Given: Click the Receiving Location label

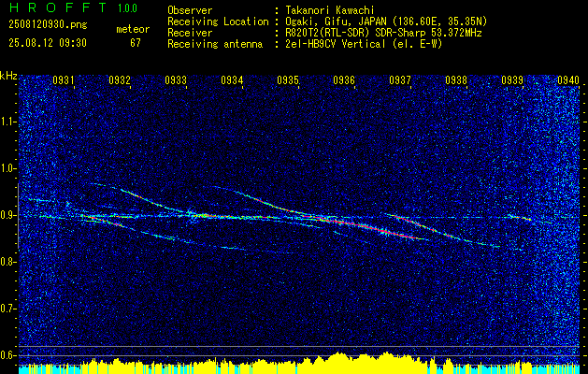Looking at the screenshot, I should [x=218, y=22].
